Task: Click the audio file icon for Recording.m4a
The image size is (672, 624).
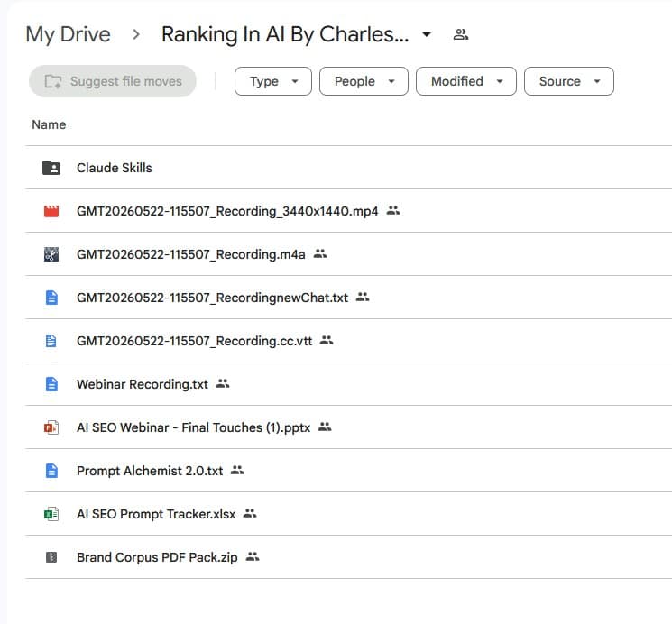Action: [51, 254]
